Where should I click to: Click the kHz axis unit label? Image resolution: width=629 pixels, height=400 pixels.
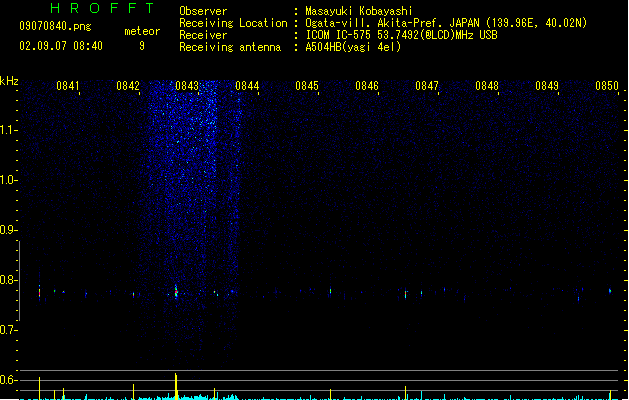point(9,81)
